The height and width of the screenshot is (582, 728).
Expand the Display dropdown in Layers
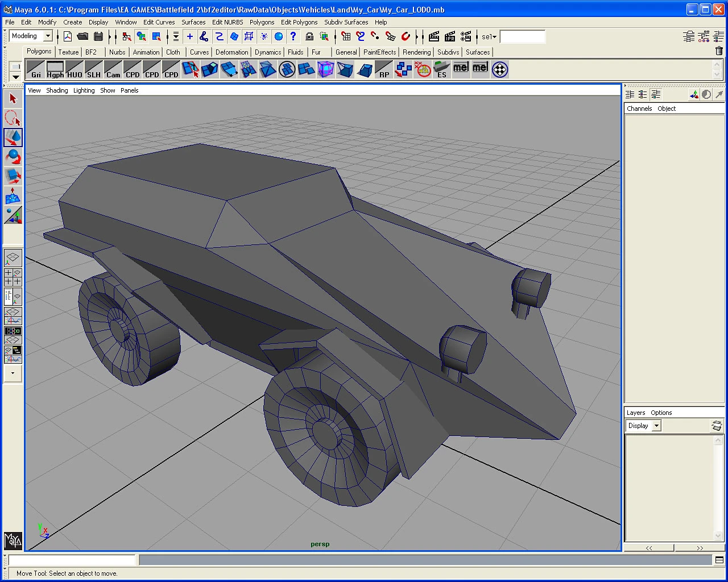point(656,426)
